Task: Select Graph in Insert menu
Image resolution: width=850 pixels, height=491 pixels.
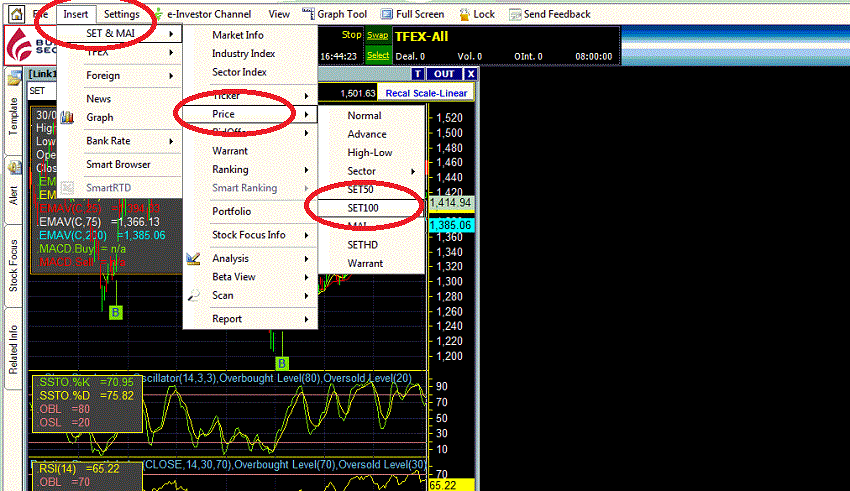Action: click(119, 117)
